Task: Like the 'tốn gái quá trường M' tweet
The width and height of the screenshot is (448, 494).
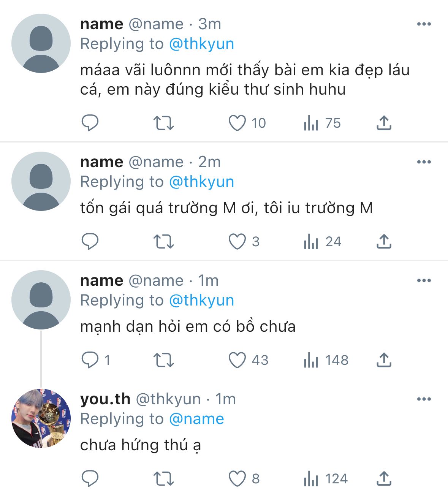Action: click(x=237, y=241)
